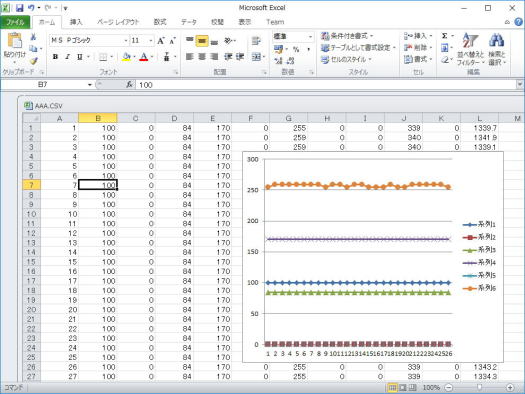Decrease font size with the small A icon
525x394 pixels.
(x=172, y=41)
